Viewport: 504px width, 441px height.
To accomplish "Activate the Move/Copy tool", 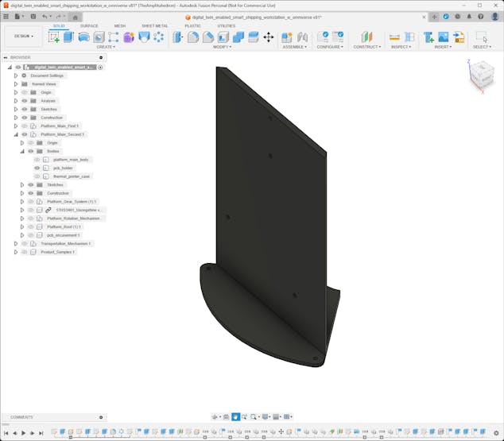I will tap(268, 37).
